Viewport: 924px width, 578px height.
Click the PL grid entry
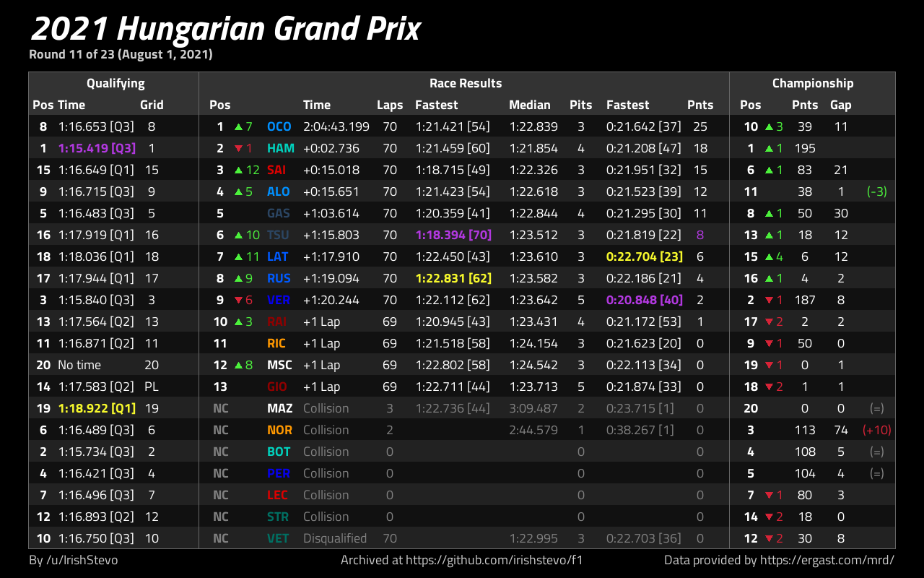click(152, 387)
